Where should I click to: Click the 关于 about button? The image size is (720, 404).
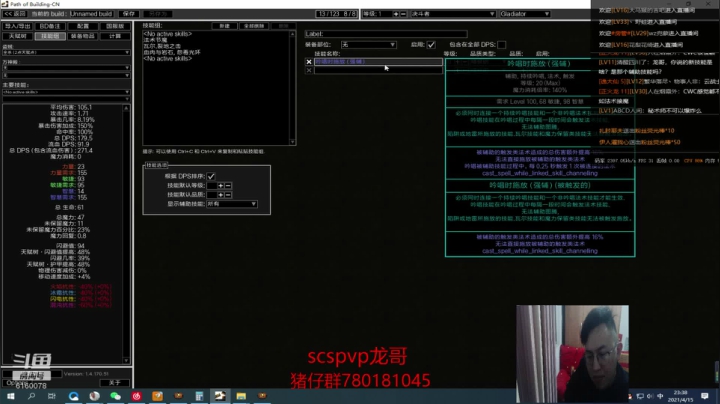pyautogui.click(x=115, y=382)
